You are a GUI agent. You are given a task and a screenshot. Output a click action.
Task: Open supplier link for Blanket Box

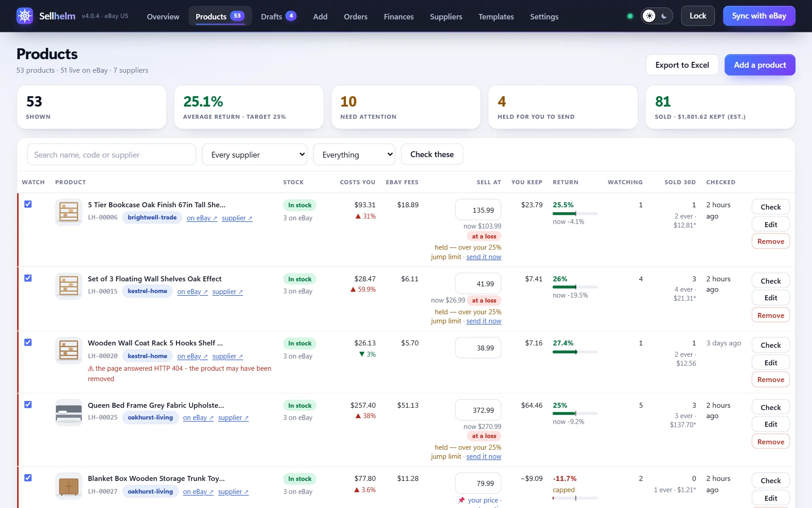tap(233, 492)
